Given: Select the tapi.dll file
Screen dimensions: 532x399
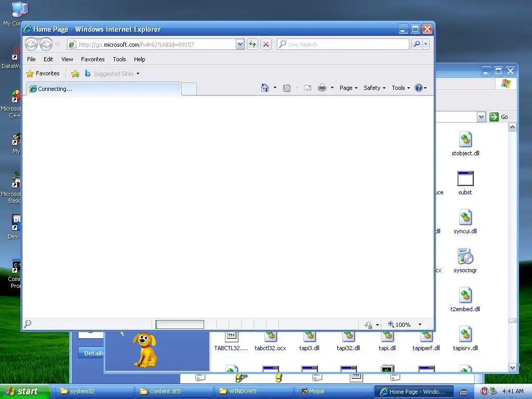Looking at the screenshot, I should (x=387, y=342).
